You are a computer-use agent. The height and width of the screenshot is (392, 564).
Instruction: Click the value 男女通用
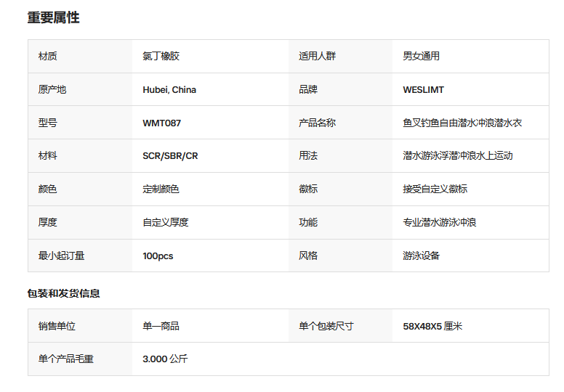[422, 57]
